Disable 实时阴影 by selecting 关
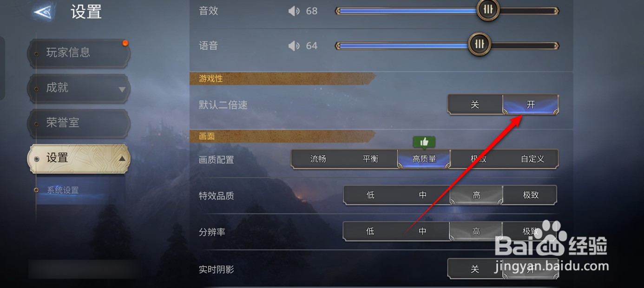This screenshot has height=288, width=644. [475, 269]
